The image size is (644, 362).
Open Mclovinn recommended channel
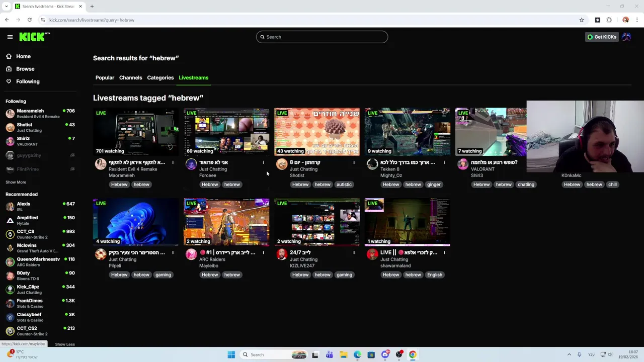click(40, 248)
